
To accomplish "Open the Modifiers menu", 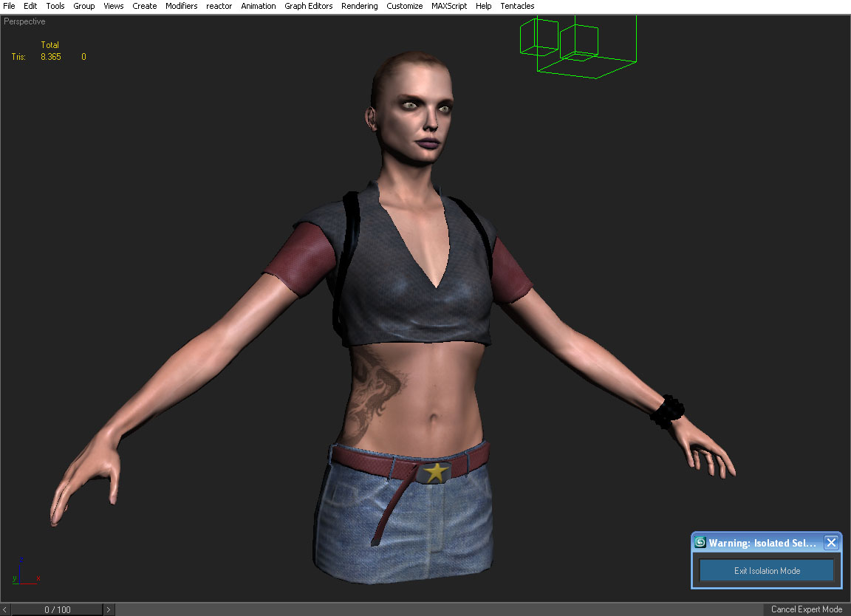I will pyautogui.click(x=181, y=6).
